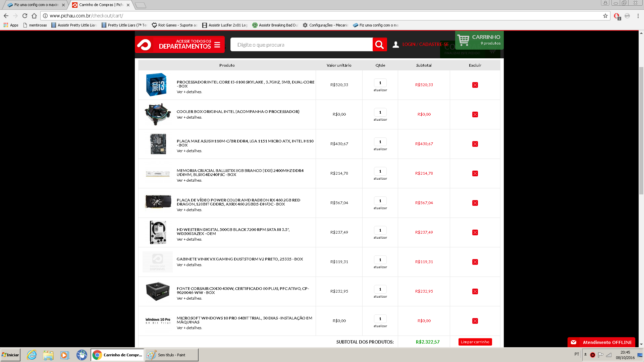The image size is (644, 362).
Task: Open the Atendimento OFFLINE chat button
Action: 601,342
